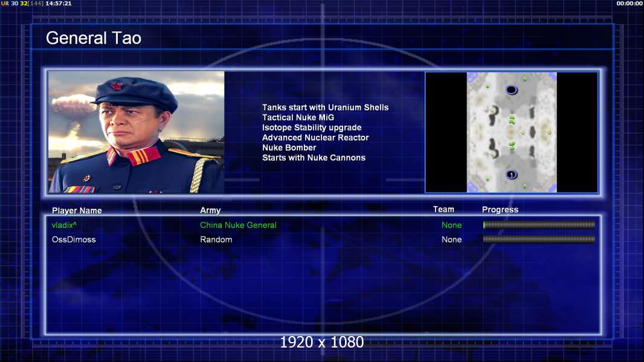Click the 14:57:21 clock readout
644x362 pixels.
tap(59, 3)
